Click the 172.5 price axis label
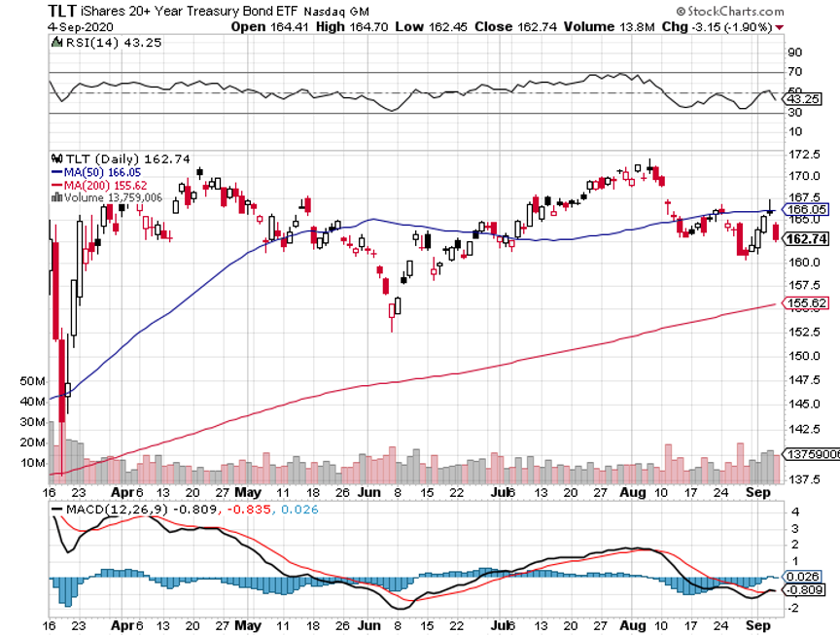The image size is (840, 636). click(804, 155)
